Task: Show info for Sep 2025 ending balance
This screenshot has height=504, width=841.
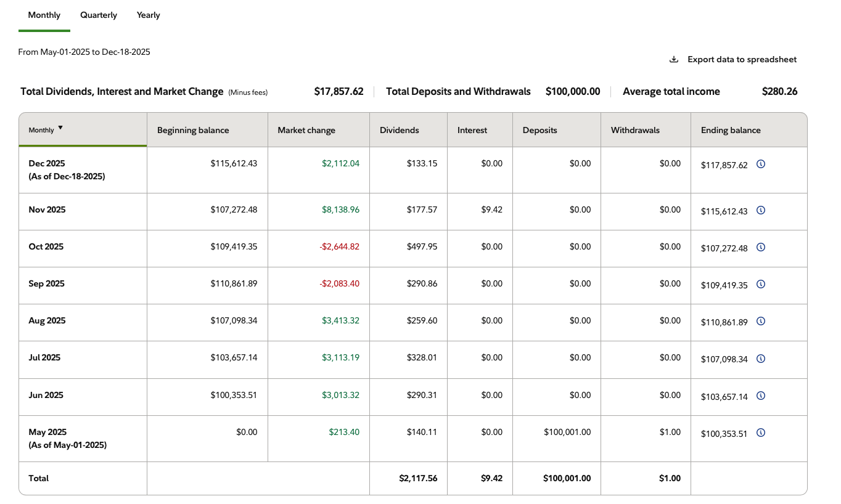Action: point(760,285)
